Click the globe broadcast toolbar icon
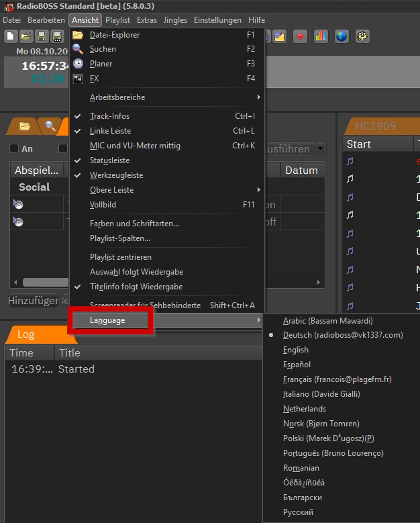 tap(342, 36)
